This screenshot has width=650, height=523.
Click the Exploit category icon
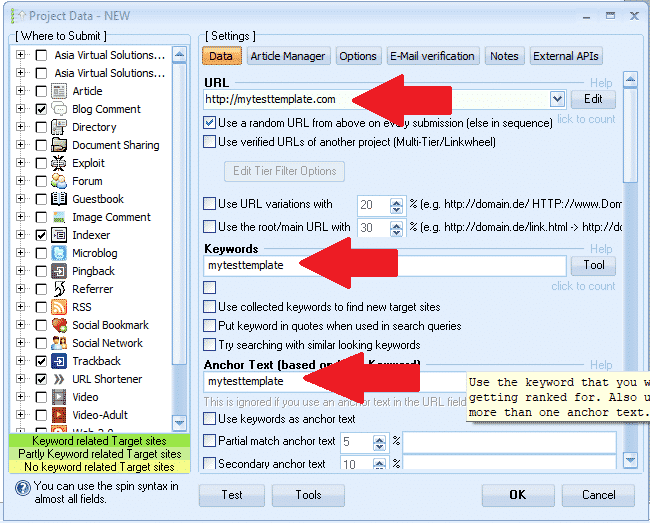[x=59, y=163]
